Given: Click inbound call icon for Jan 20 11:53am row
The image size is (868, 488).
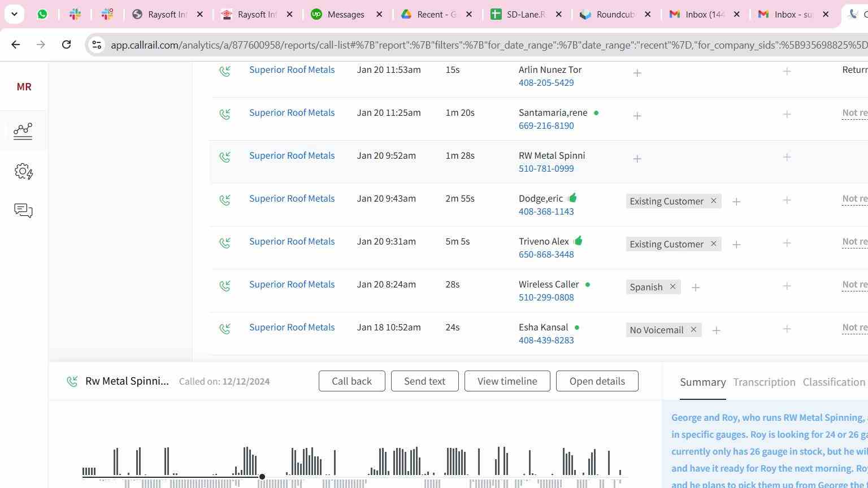Looking at the screenshot, I should point(225,71).
